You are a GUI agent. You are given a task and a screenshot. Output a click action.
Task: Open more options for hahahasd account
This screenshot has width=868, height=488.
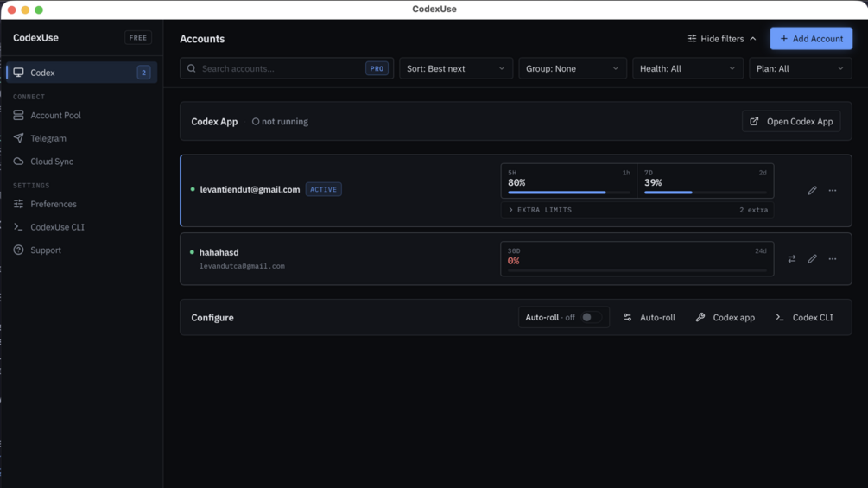pos(833,259)
